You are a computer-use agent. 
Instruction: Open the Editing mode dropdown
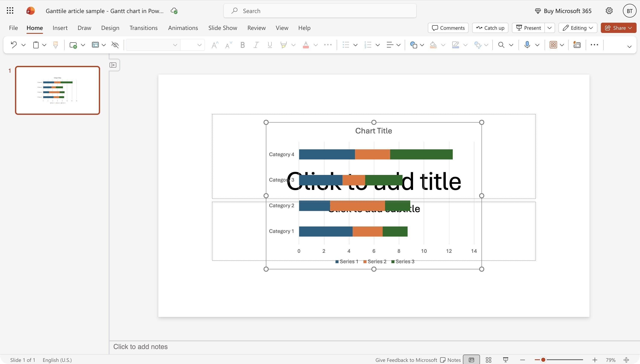578,28
